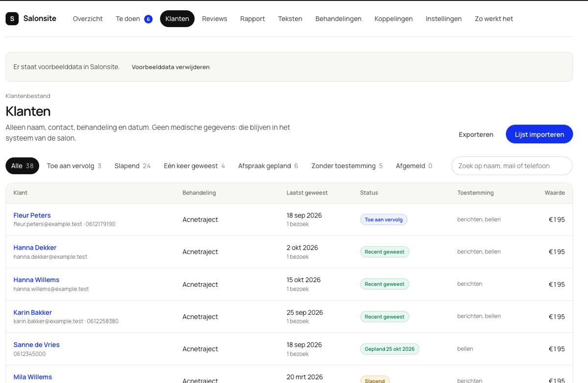Open Instellingen in the top navigation
This screenshot has width=588, height=383.
(x=443, y=19)
